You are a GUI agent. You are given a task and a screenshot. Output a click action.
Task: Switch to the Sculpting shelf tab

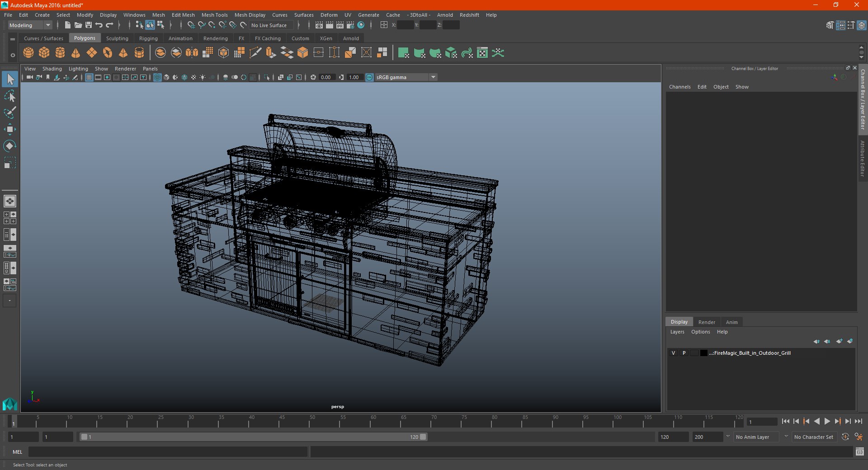[x=117, y=38]
